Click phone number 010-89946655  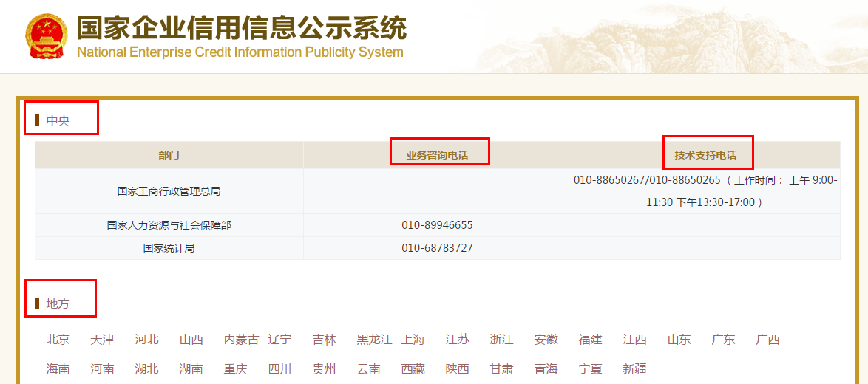(437, 225)
